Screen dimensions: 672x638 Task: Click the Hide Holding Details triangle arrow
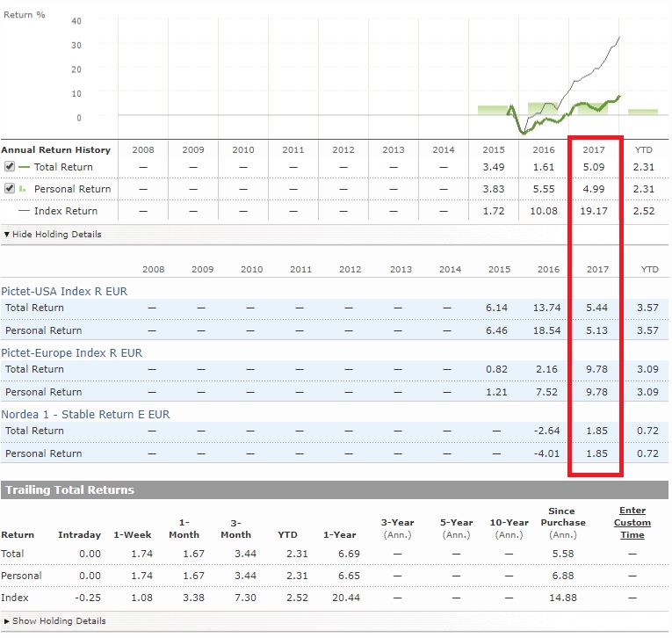7,235
